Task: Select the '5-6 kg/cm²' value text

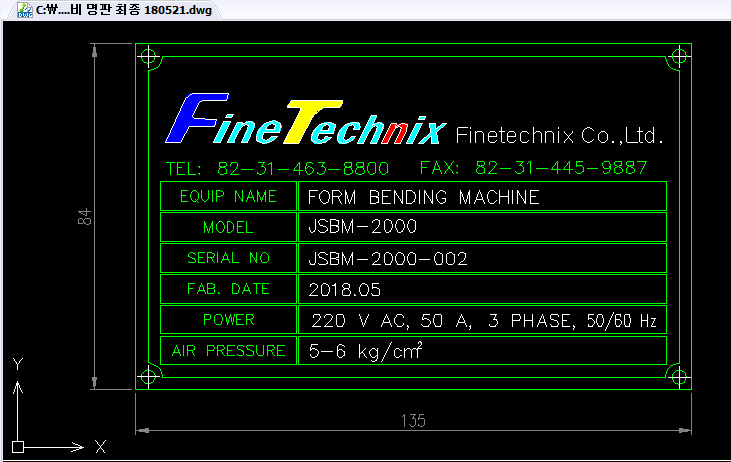Action: point(366,351)
